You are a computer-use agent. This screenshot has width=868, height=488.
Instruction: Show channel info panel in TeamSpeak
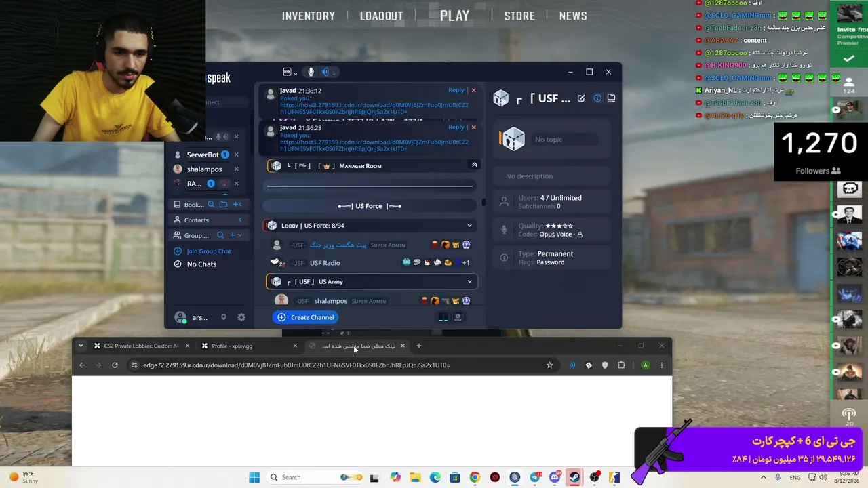point(597,98)
